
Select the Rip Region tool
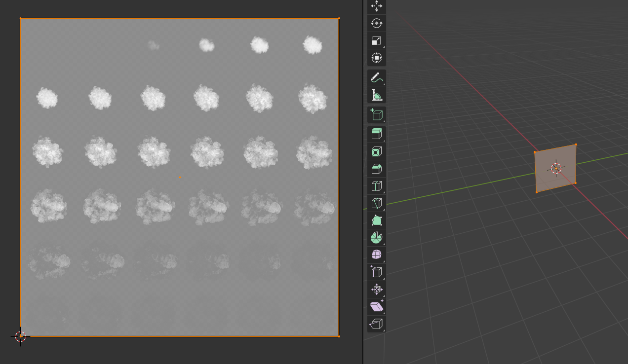point(377,324)
